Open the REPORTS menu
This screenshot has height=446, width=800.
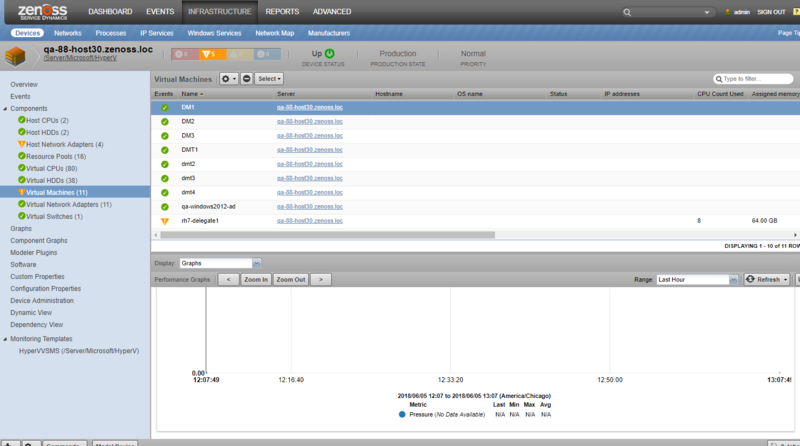coord(282,12)
